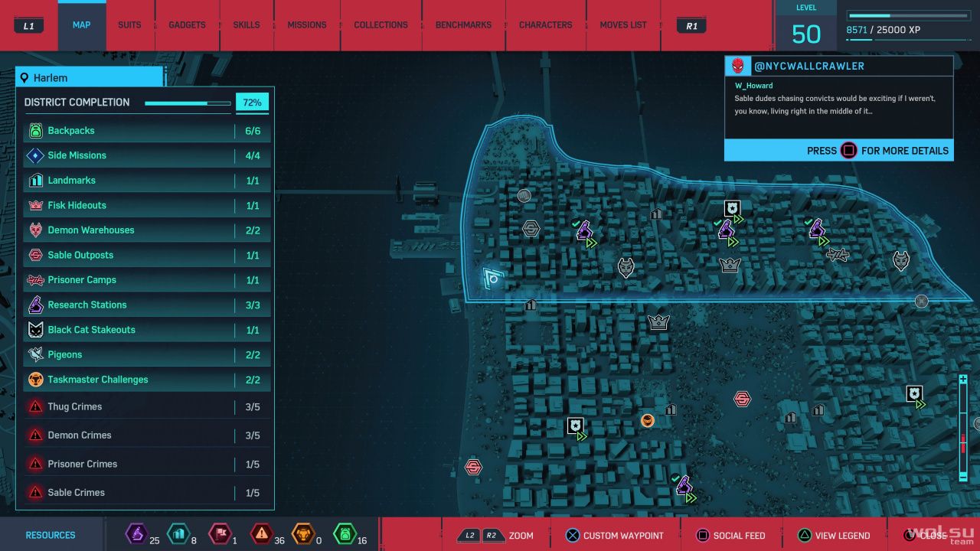Select the backpack token resource icon
This screenshot has height=551, width=980.
pos(345,533)
